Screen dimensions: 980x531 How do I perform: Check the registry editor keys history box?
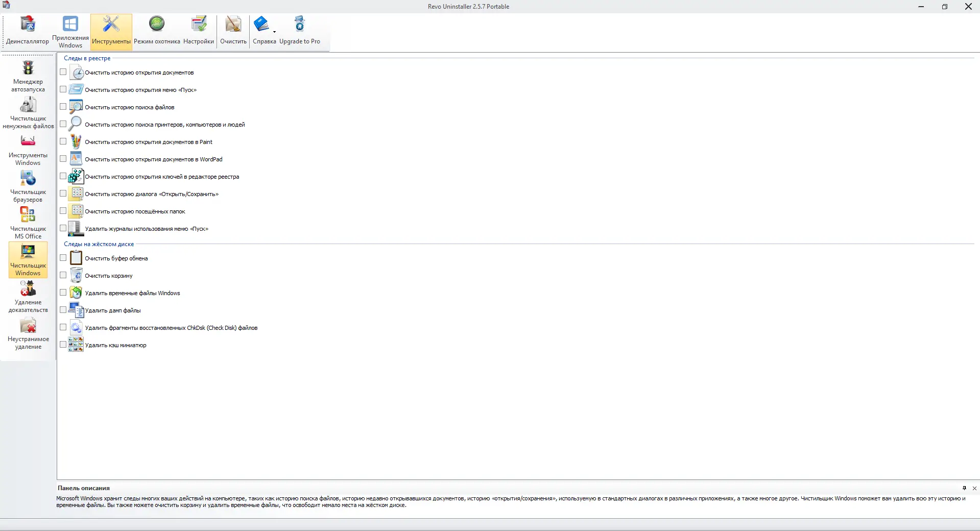(63, 176)
